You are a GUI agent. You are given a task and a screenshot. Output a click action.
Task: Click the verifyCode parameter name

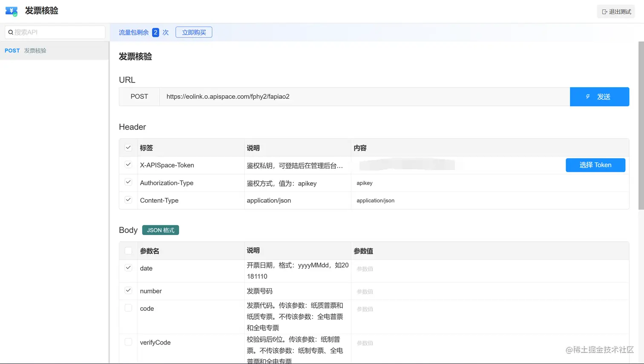click(155, 343)
